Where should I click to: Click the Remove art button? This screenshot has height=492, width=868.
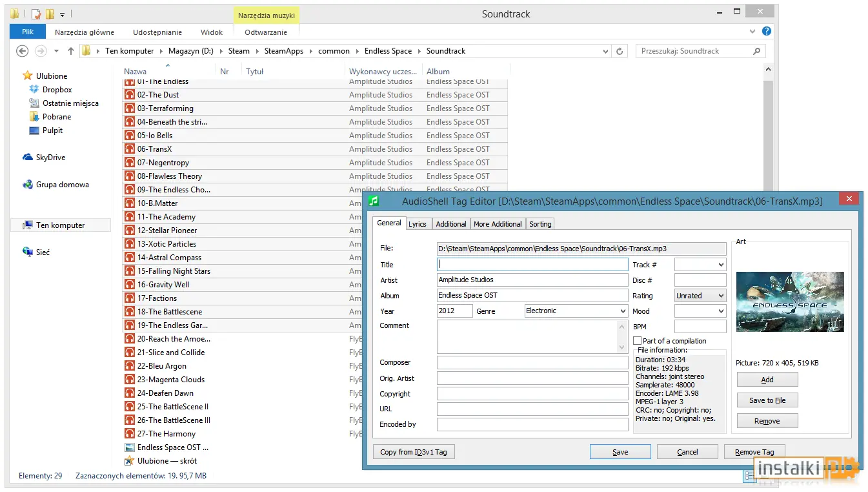767,421
